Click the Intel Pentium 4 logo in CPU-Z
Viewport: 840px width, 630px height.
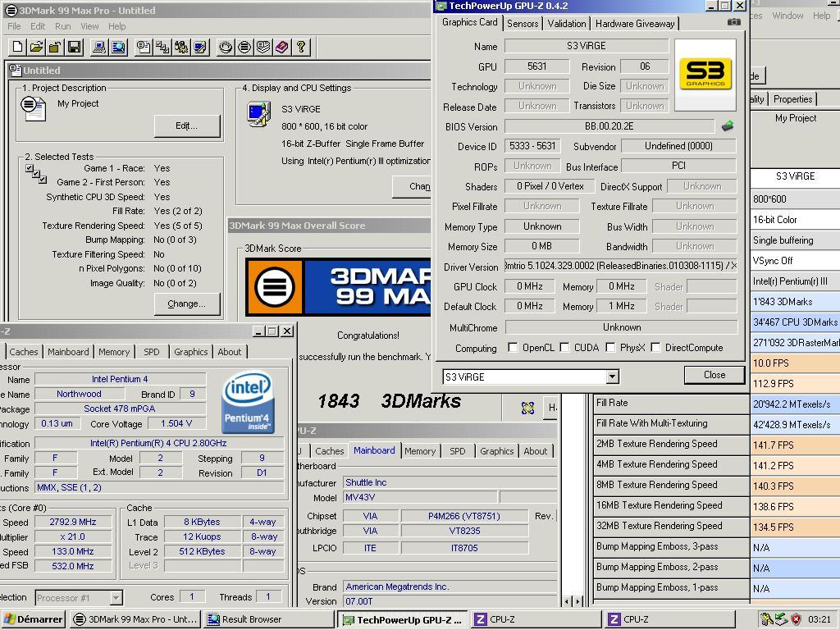coord(248,402)
